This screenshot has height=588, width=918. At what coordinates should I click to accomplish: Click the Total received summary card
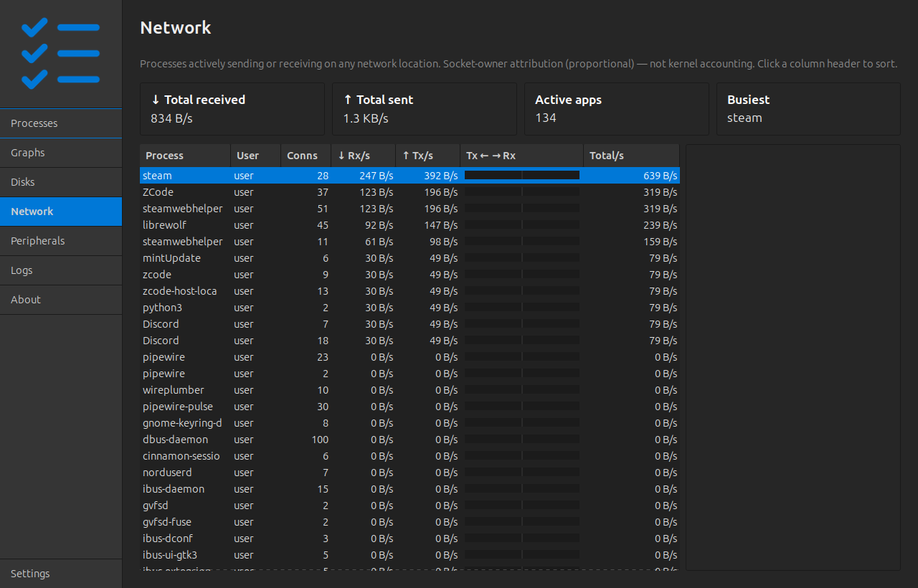tap(232, 109)
